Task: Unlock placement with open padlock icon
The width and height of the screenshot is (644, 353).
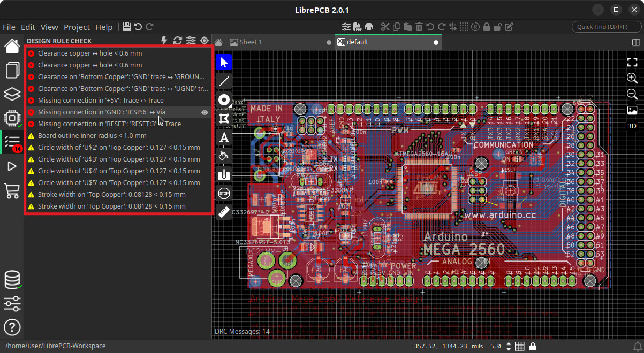Action: click(497, 27)
